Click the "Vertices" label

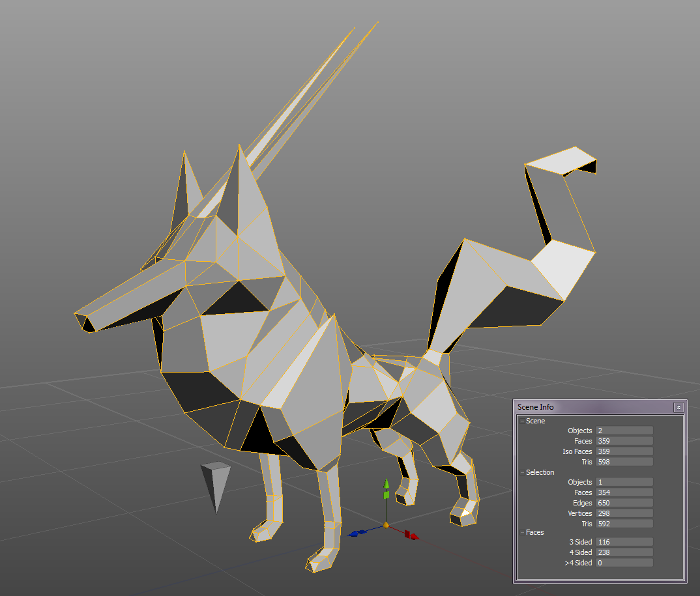(x=580, y=513)
